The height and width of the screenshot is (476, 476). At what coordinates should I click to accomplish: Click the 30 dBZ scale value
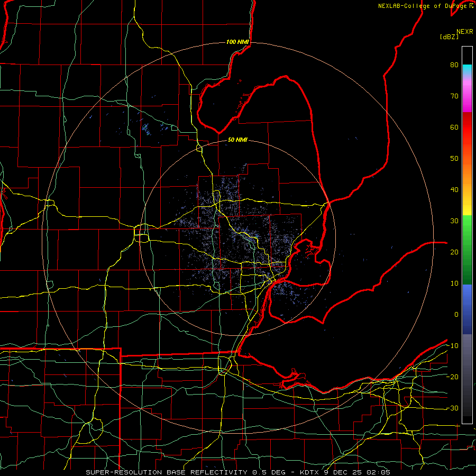(454, 221)
